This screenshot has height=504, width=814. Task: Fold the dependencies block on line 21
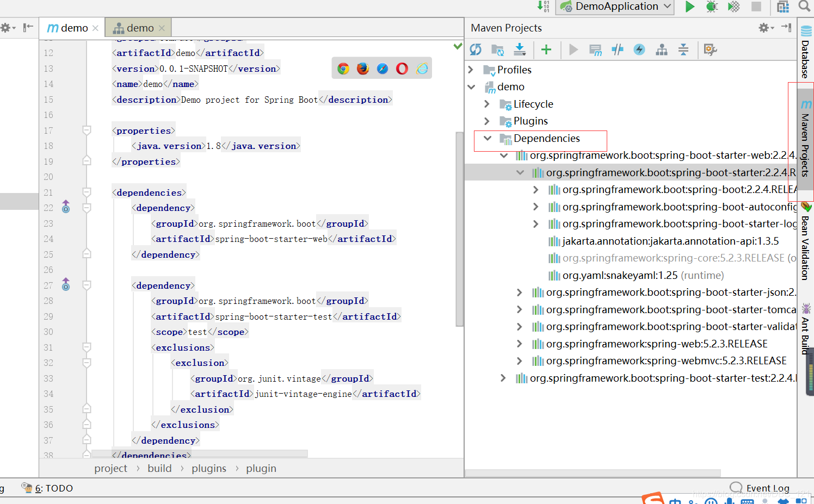[x=87, y=192]
